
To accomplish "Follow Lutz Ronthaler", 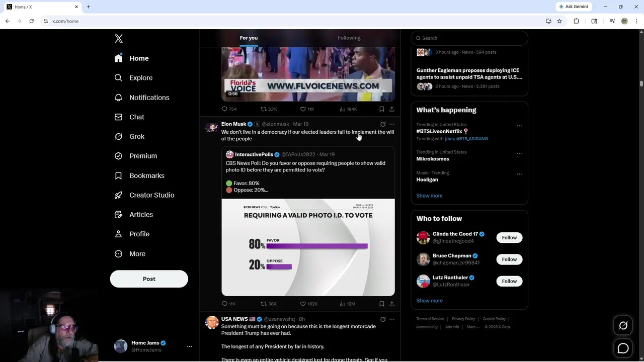I will coord(509,281).
